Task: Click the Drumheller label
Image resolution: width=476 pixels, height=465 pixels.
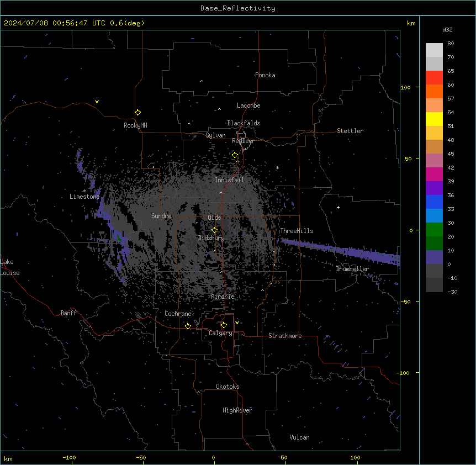Action: [x=352, y=269]
